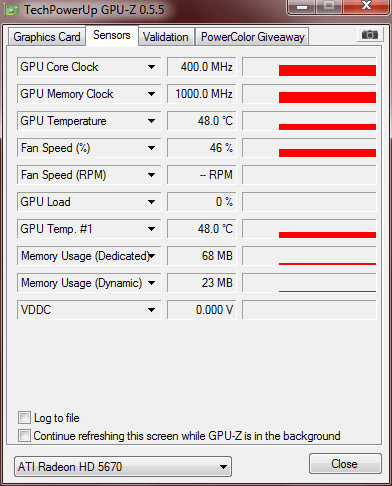This screenshot has height=486, width=392.
Task: Toggle continue refreshing in background checkbox
Action: point(24,435)
